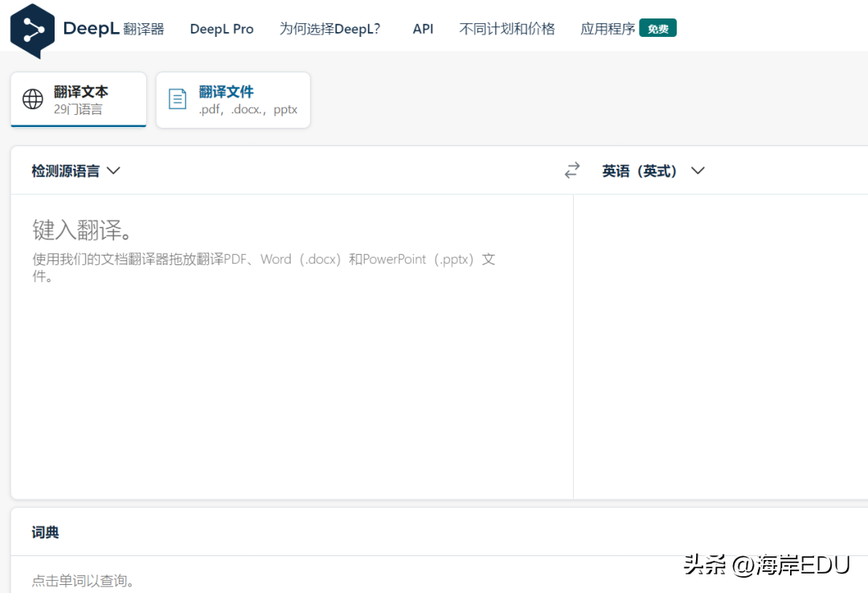The image size is (868, 593).
Task: Click the 词典 section heading
Action: click(x=45, y=532)
